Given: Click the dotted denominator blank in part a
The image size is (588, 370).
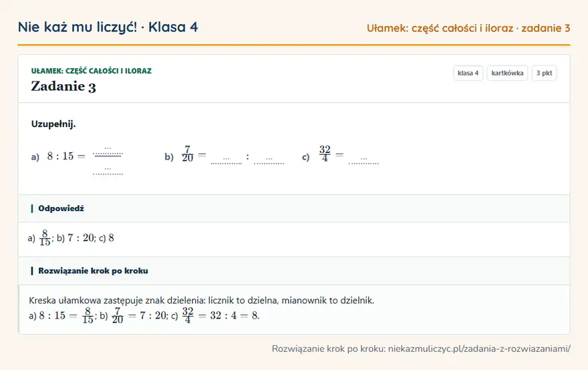Looking at the screenshot, I should pyautogui.click(x=108, y=172).
